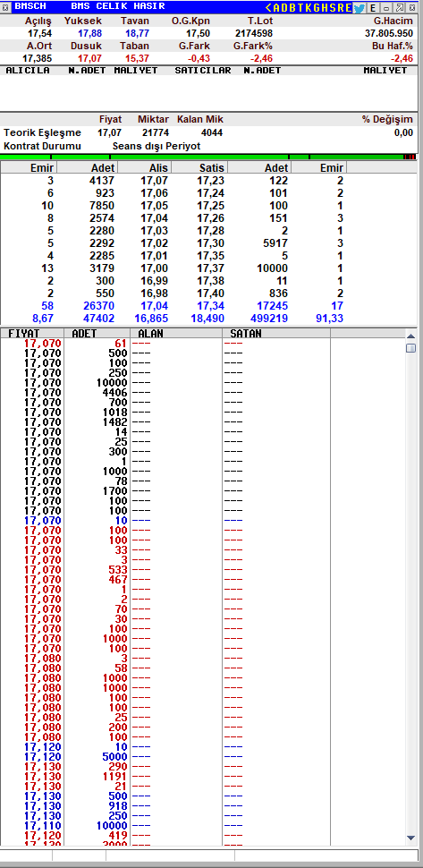Click the BMS CELIK HASIR title
Viewport: 423px width, 868px height.
coord(118,7)
